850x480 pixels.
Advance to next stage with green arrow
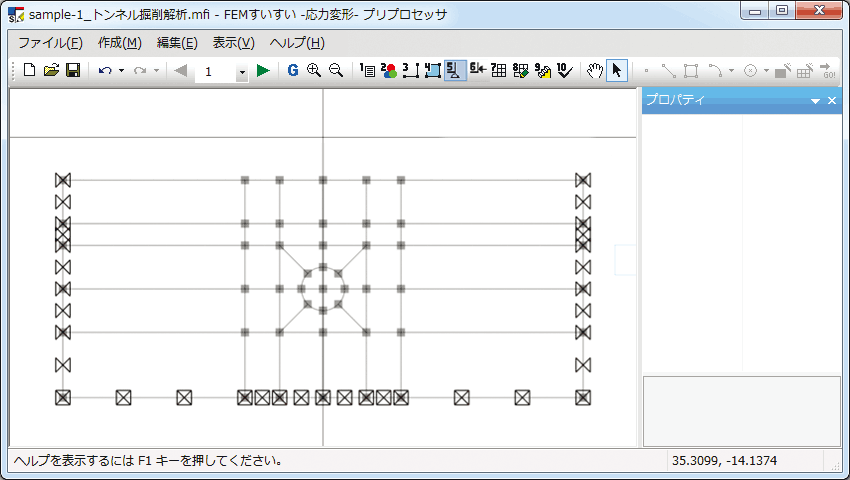(x=263, y=71)
